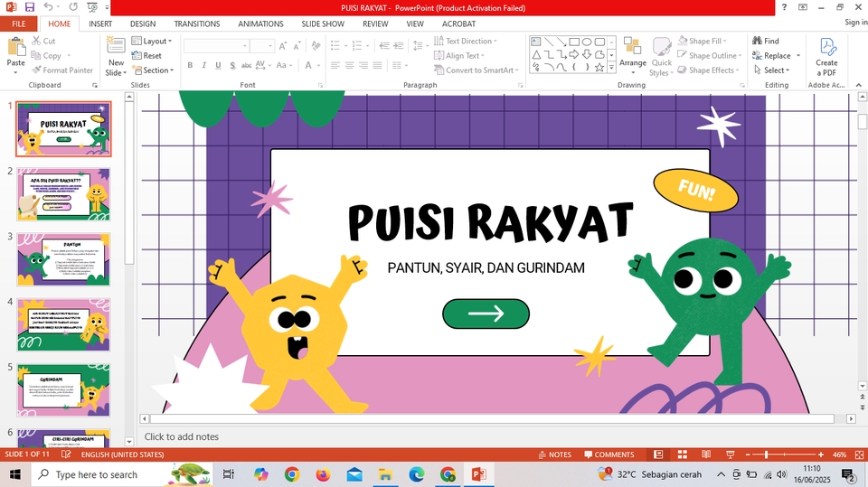
Task: Toggle Italic formatting
Action: click(203, 65)
